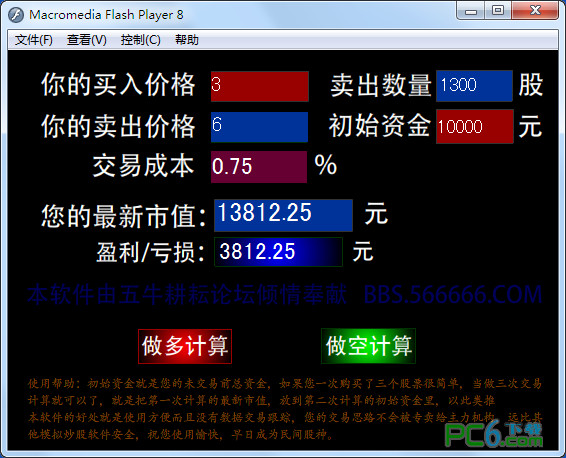Minimize the Flash Player window
This screenshot has height=458, width=566.
point(470,11)
